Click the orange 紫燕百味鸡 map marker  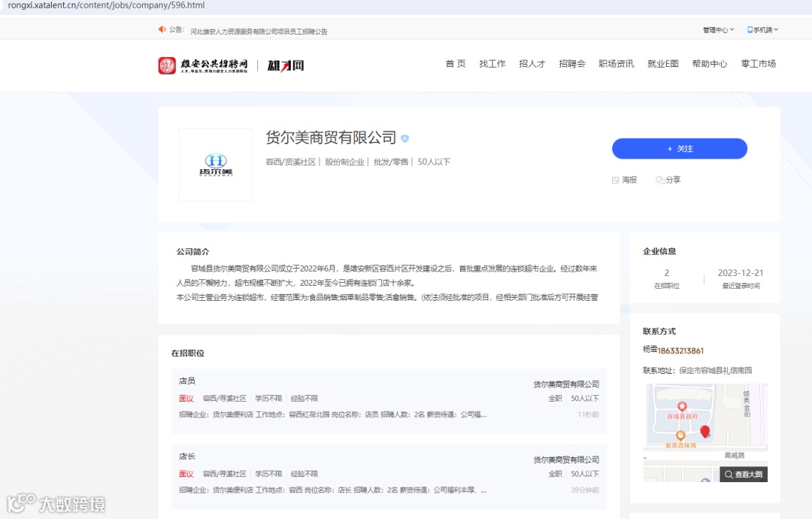680,436
